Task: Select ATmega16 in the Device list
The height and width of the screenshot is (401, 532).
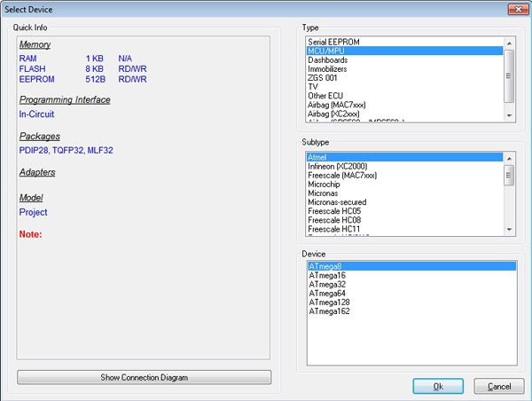Action: pos(327,276)
